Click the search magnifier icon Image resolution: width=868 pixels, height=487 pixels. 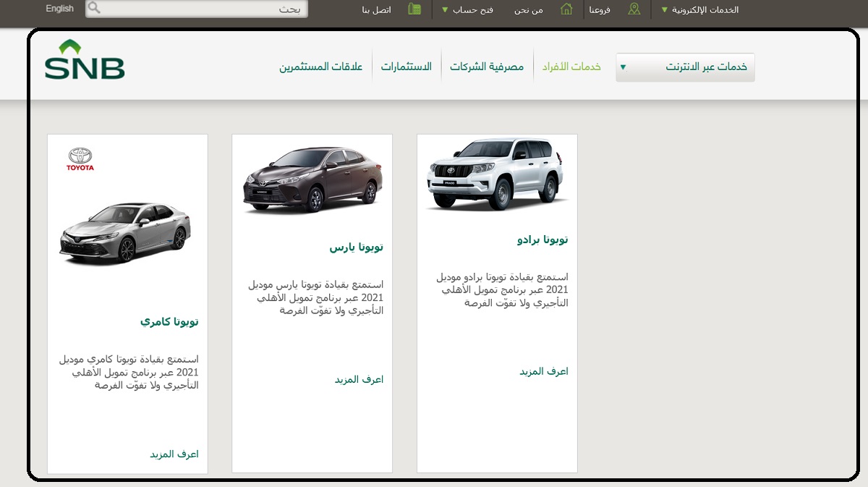[x=95, y=9]
